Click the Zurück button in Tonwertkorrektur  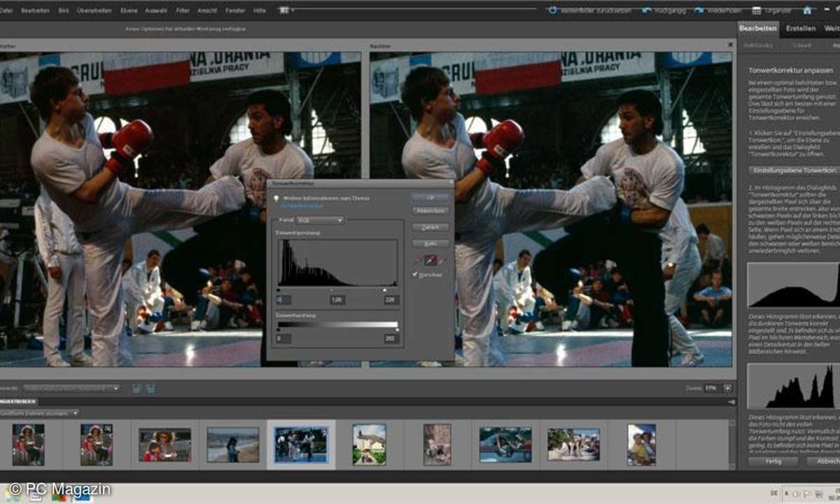point(430,227)
